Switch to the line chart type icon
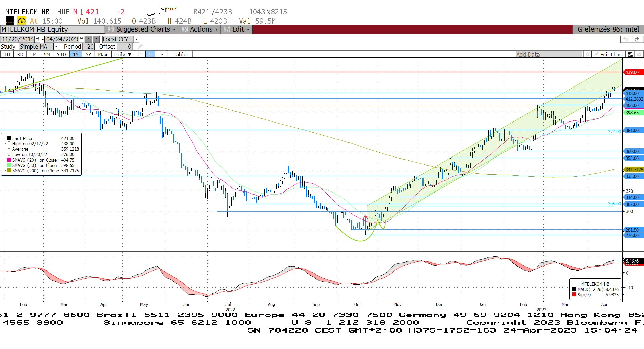Screen dimensions: 644x349 (x=141, y=54)
